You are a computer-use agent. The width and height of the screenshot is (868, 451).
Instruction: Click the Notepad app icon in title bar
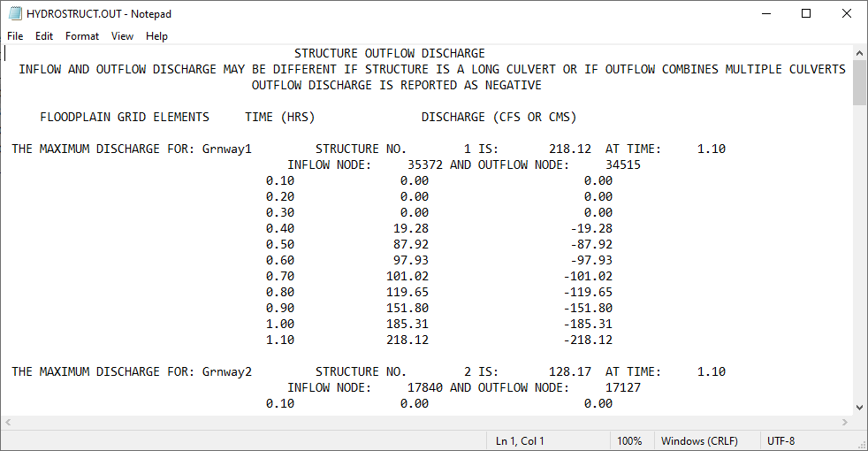(x=15, y=14)
